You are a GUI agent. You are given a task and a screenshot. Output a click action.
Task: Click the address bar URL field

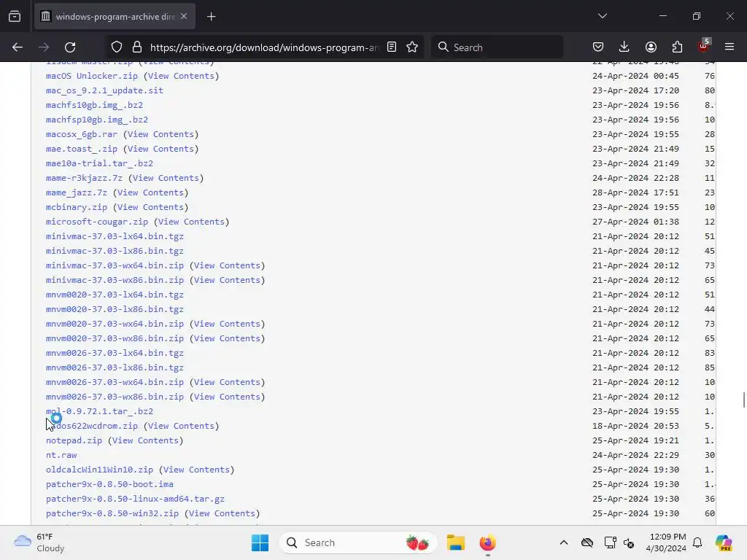click(264, 47)
